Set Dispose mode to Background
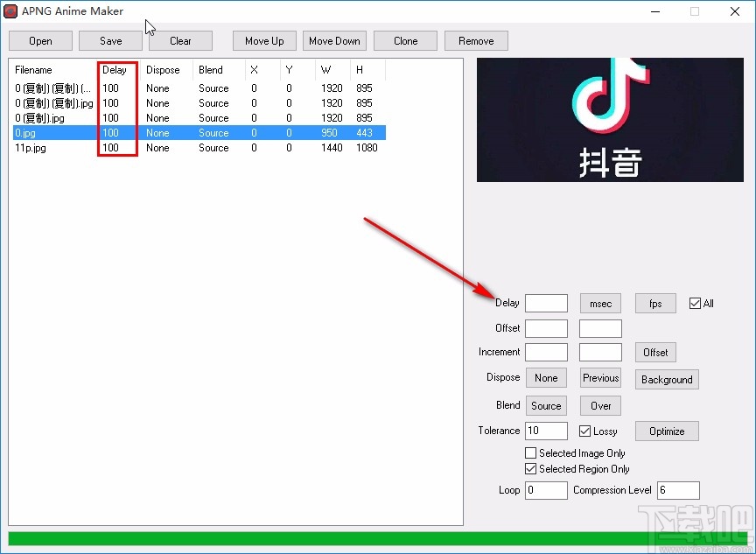The height and width of the screenshot is (554, 756). tap(667, 380)
